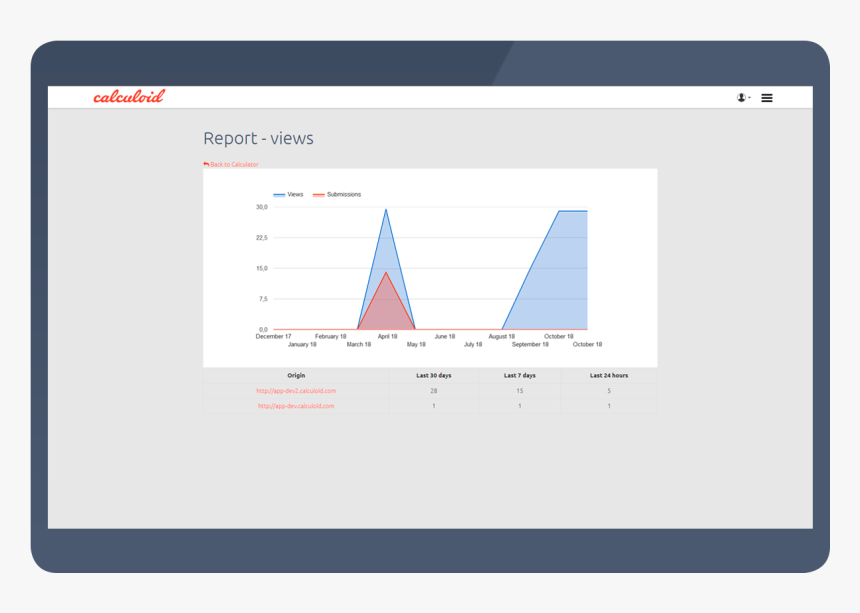The image size is (860, 613).
Task: Click the Last 24 hours column header
Action: point(609,376)
